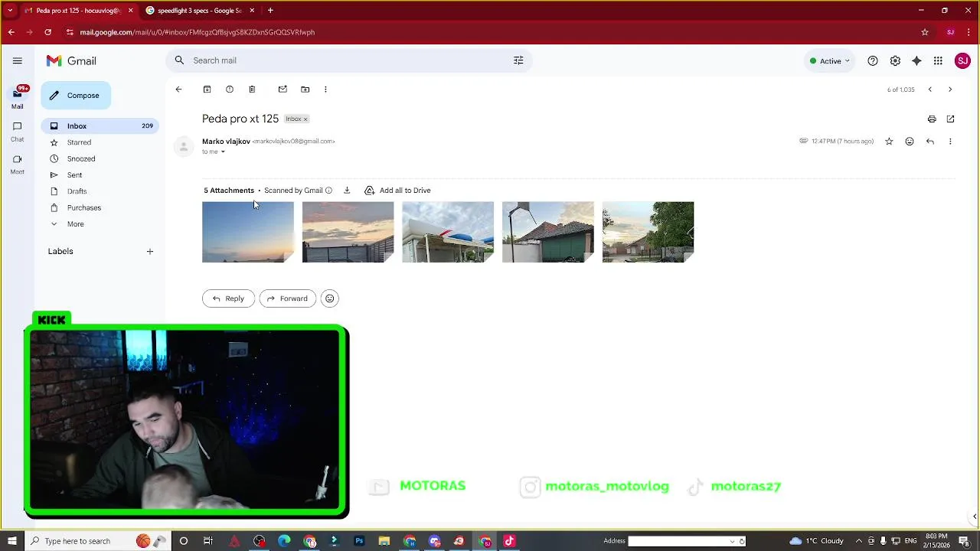
Task: Remove the Inbox label tag
Action: [305, 119]
